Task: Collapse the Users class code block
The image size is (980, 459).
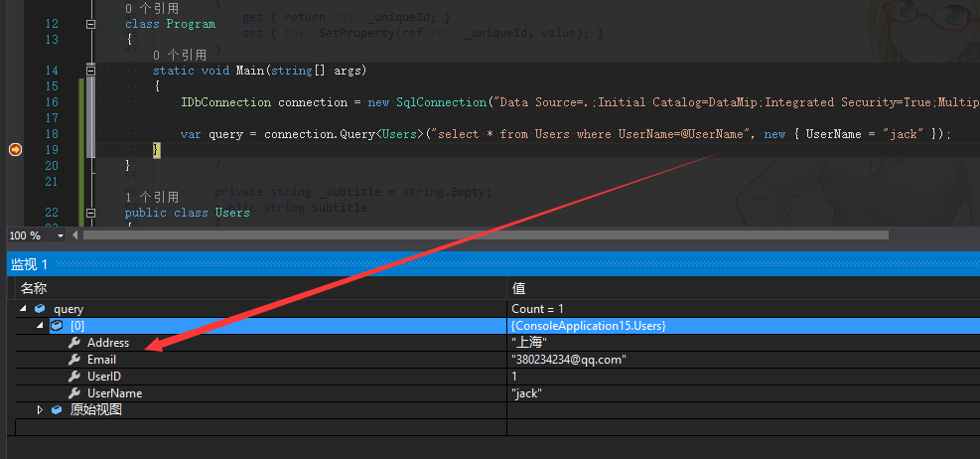Action: [x=91, y=213]
